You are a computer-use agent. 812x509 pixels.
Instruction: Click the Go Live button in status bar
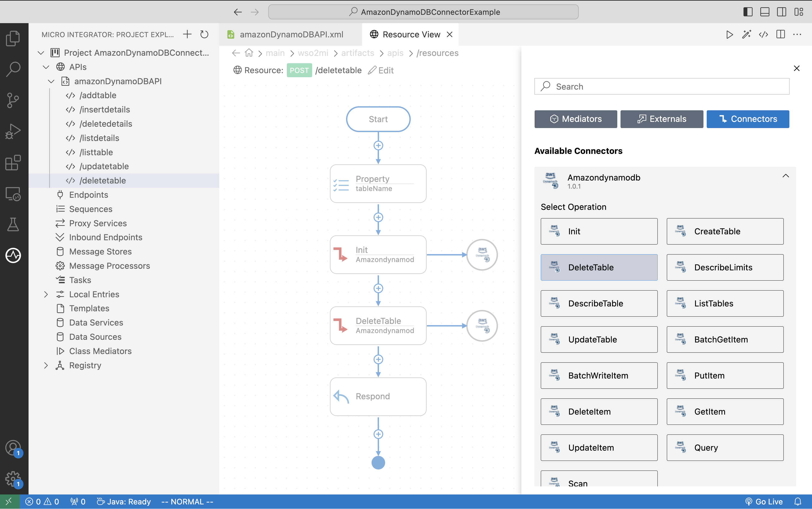click(x=764, y=501)
